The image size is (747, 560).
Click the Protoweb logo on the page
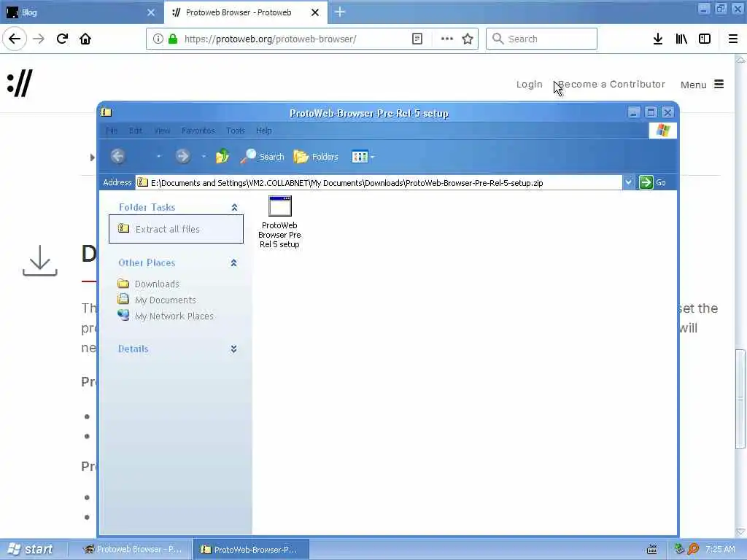click(20, 83)
